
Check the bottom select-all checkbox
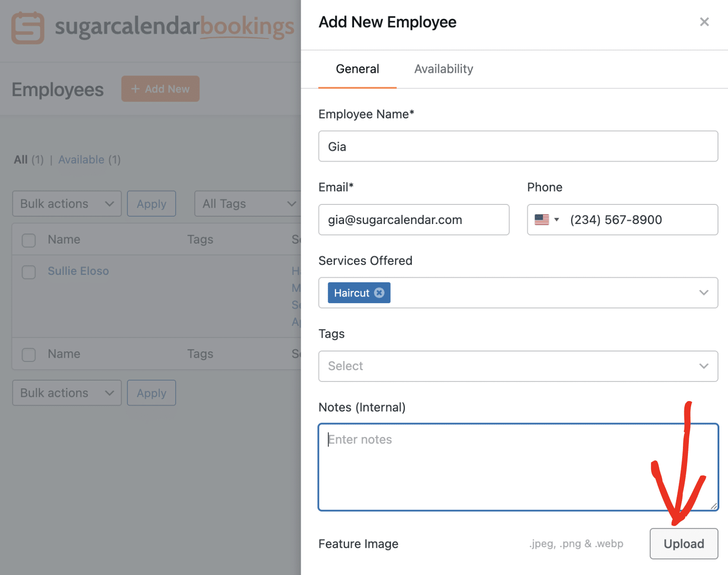click(28, 354)
